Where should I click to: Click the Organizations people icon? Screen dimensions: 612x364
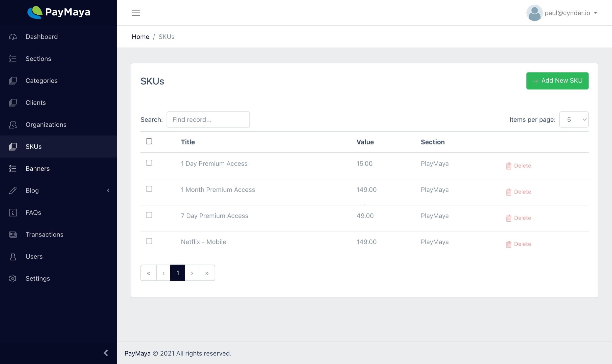pos(13,125)
